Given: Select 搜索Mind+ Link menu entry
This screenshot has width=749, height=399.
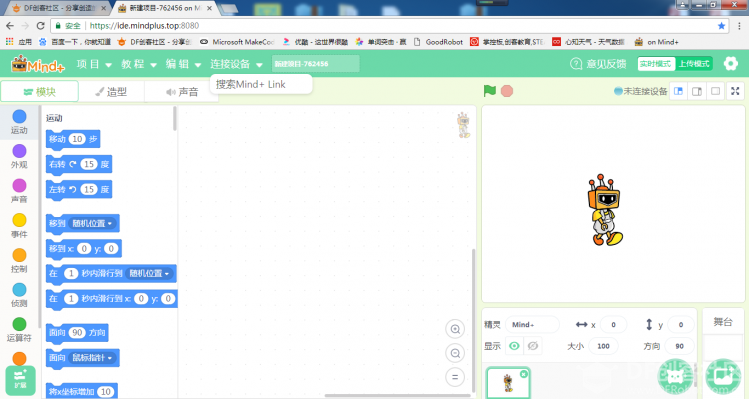Looking at the screenshot, I should 261,85.
